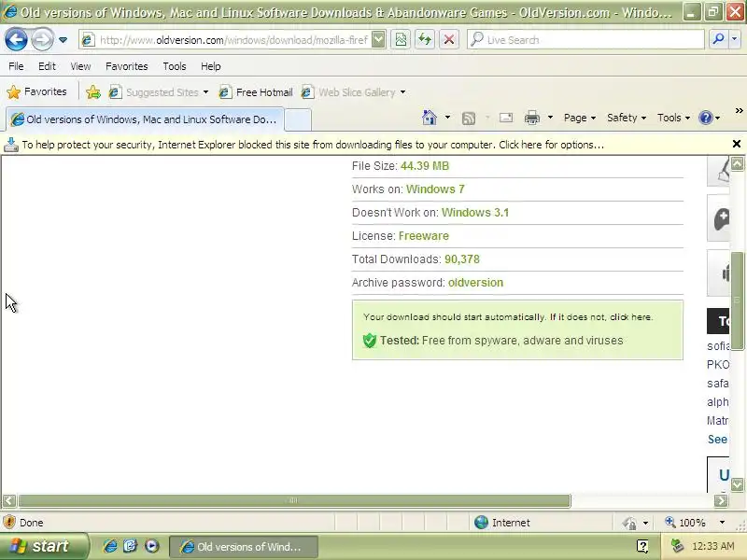Image resolution: width=747 pixels, height=560 pixels.
Task: Click the Home icon in command bar
Action: 430,118
